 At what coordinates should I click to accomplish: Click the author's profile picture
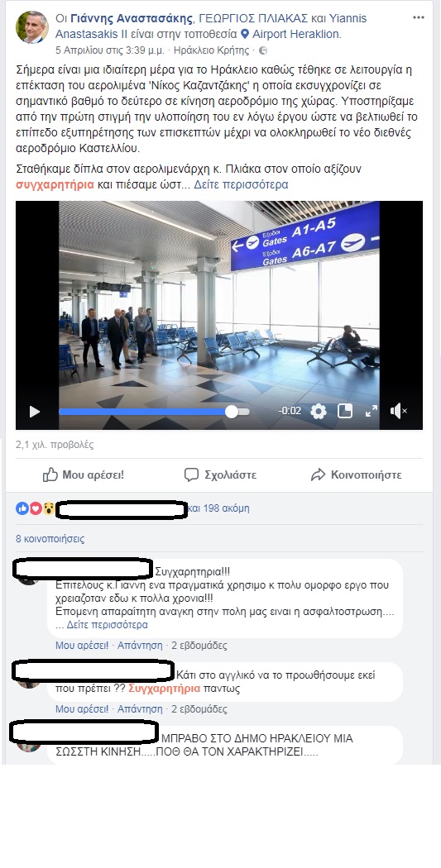click(31, 26)
